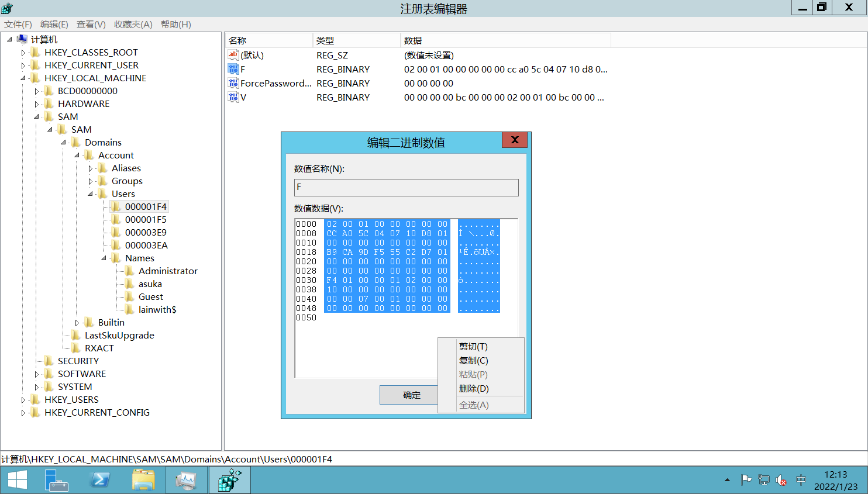Select the Guest folder icon
Viewport: 868px width, 494px height.
pos(130,296)
